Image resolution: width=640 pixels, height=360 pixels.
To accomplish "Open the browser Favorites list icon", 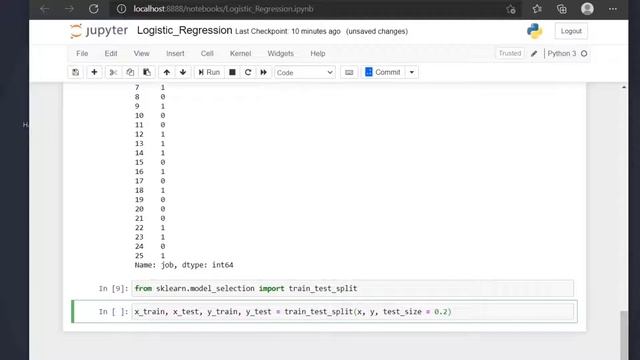I will click(x=537, y=9).
